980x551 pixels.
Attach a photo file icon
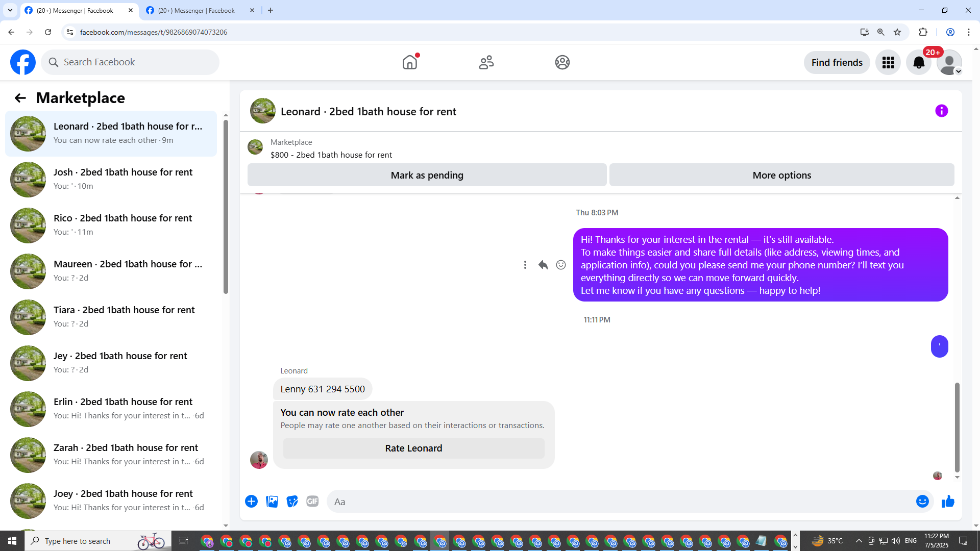272,502
